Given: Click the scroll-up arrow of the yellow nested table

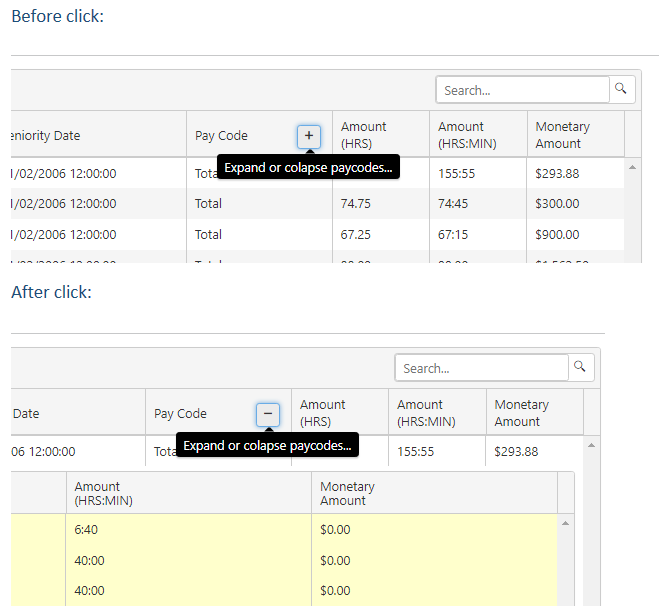Looking at the screenshot, I should pos(565,523).
